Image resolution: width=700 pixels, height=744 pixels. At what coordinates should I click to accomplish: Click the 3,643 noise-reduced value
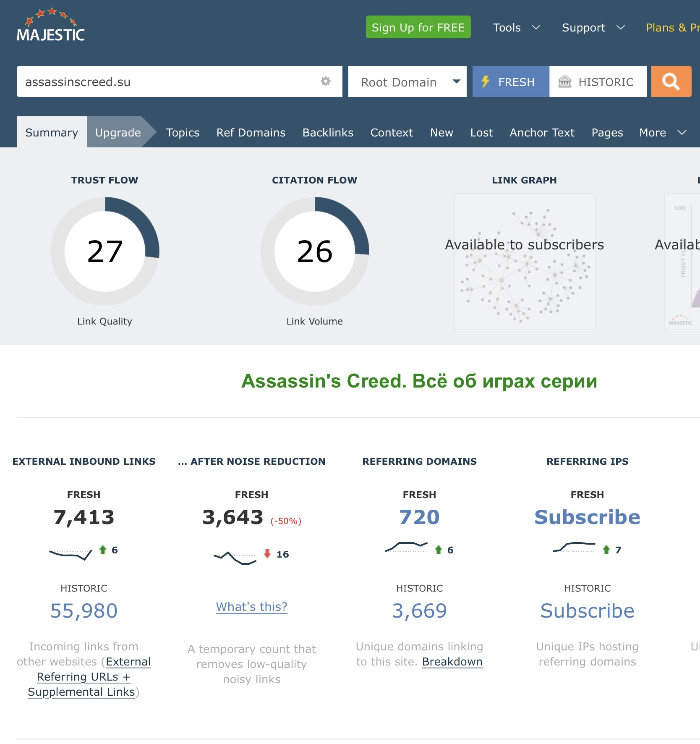(x=233, y=517)
